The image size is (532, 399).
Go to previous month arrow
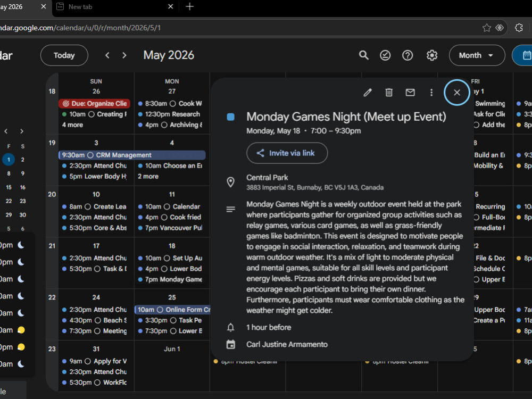(x=107, y=55)
